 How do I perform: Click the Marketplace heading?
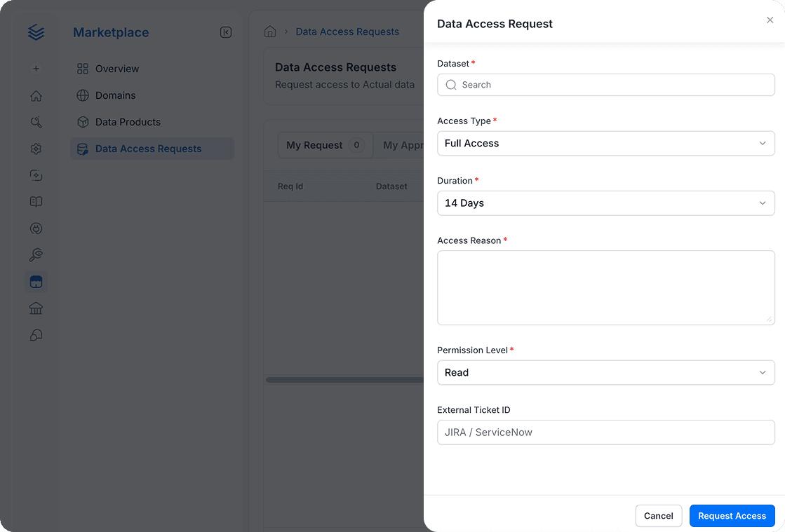click(111, 32)
